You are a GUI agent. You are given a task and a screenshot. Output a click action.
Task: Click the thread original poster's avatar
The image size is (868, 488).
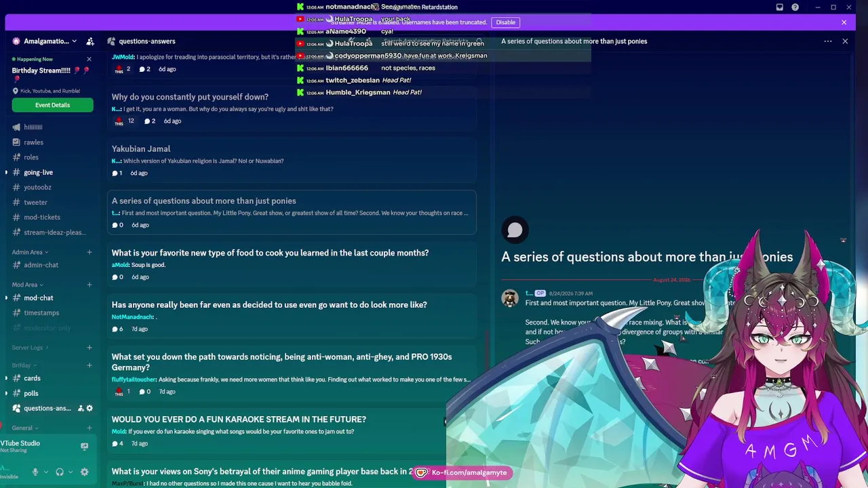point(510,298)
